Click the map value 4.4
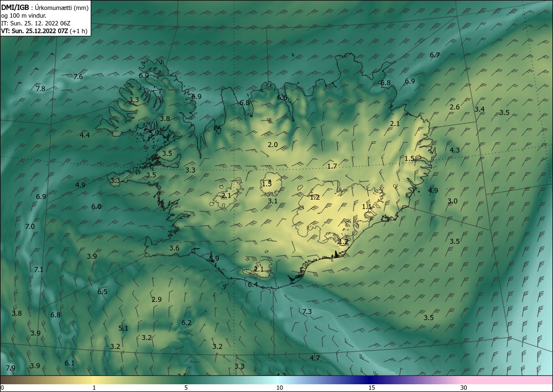The width and height of the screenshot is (553, 392). point(85,135)
